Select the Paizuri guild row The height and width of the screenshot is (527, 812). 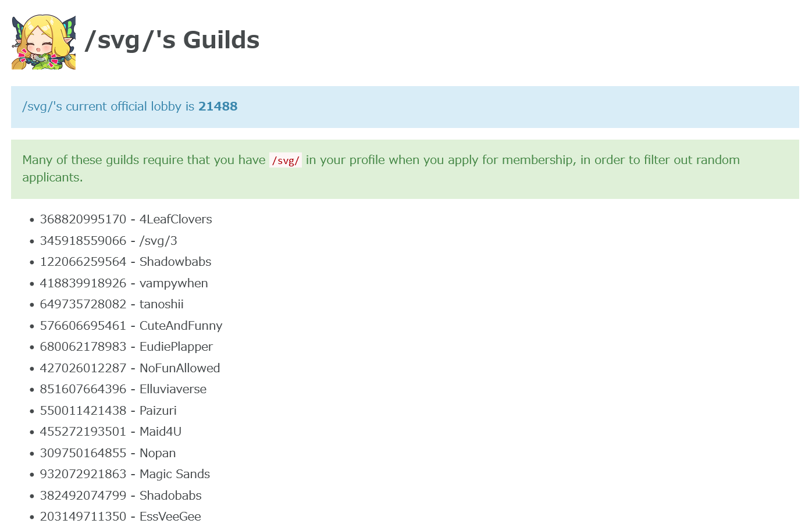pyautogui.click(x=108, y=411)
